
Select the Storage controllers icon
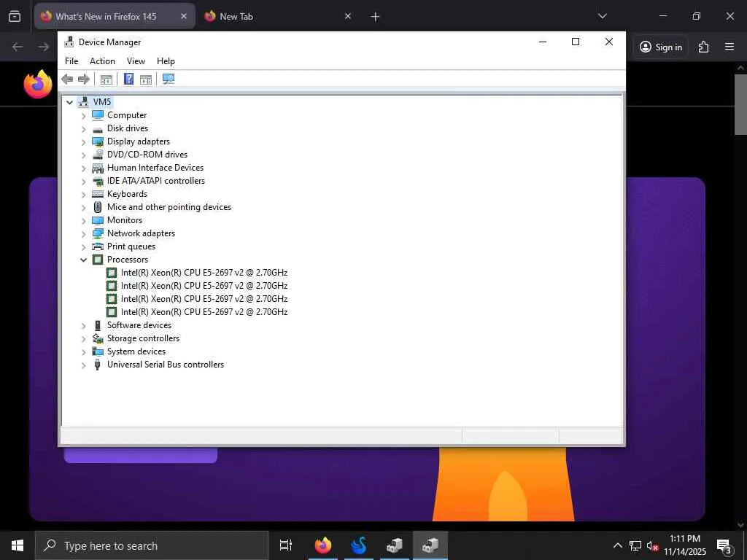[98, 338]
